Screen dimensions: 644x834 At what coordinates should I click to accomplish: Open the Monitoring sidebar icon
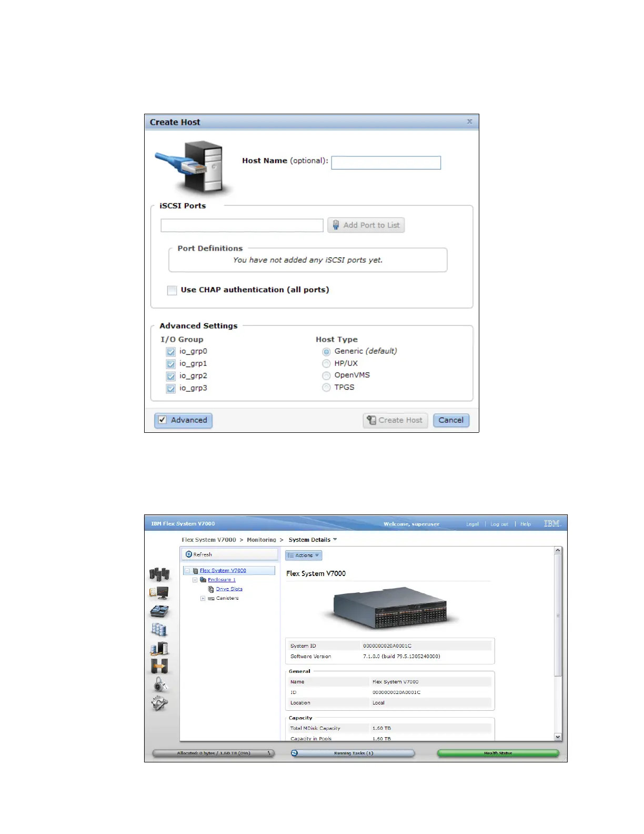[x=159, y=593]
